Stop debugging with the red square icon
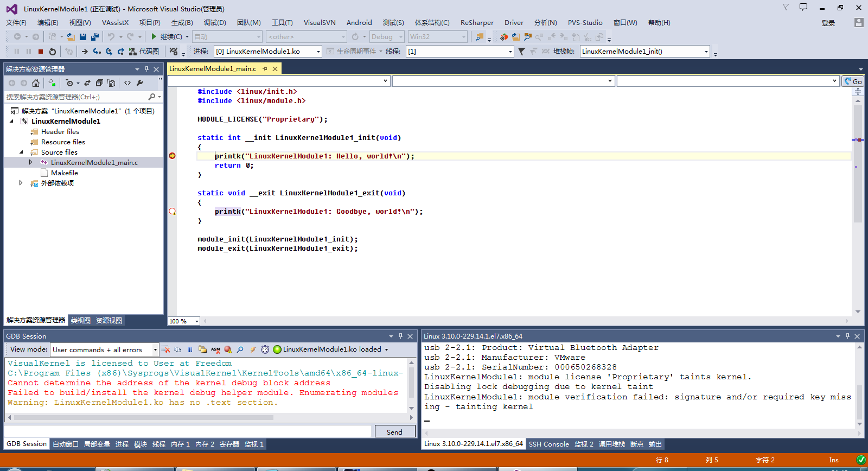 pos(41,52)
